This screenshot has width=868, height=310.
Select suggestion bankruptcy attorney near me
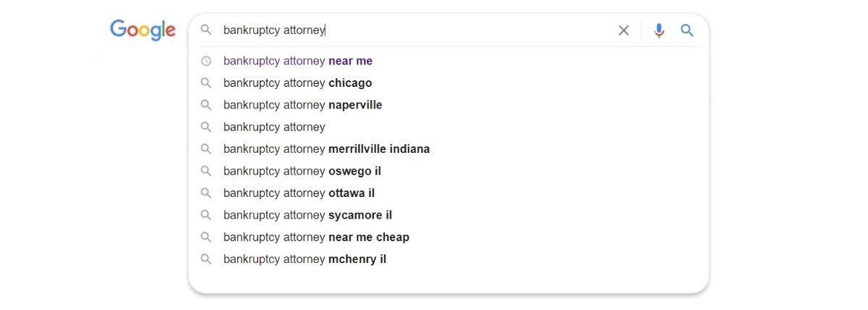(298, 61)
